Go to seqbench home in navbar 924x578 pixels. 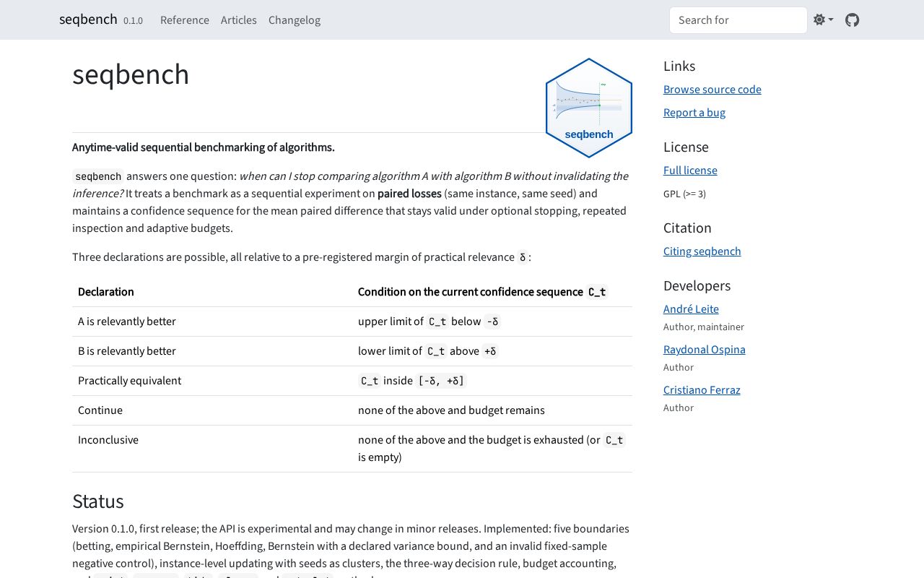point(88,20)
